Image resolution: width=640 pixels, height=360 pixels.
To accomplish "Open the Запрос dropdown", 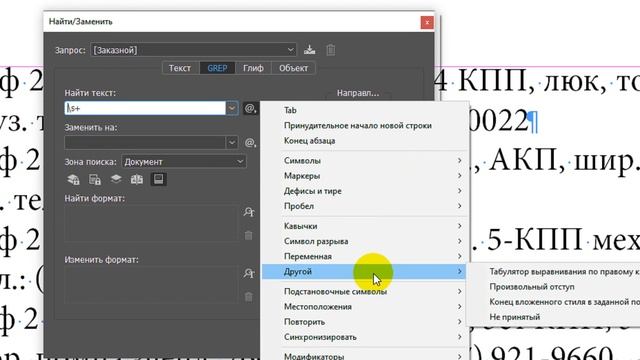I will (193, 50).
